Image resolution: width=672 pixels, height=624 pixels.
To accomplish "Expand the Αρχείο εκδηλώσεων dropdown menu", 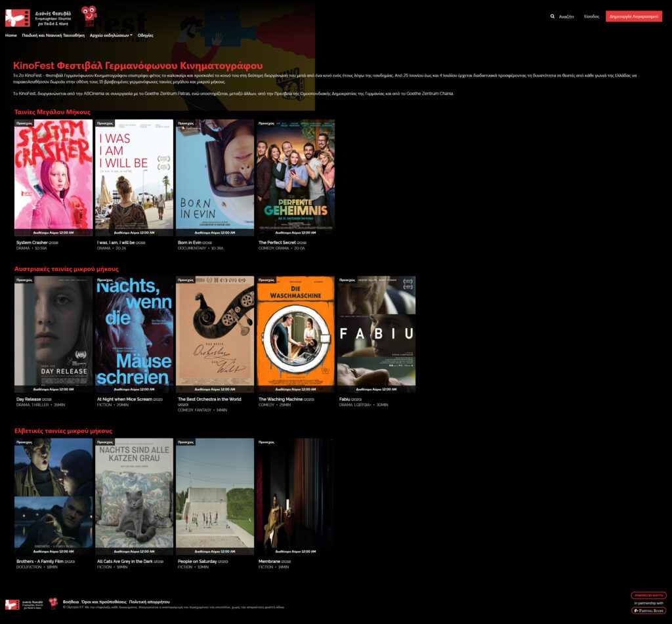I will 111,35.
